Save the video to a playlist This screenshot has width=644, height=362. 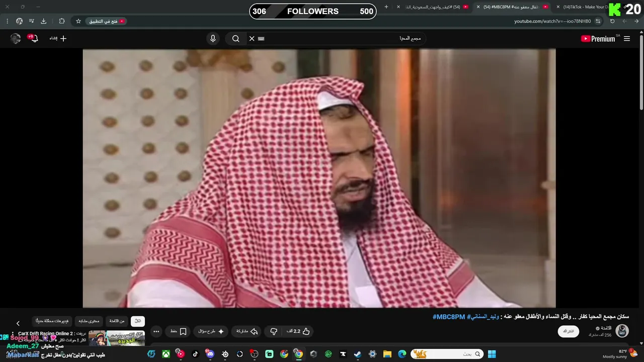coord(179,331)
